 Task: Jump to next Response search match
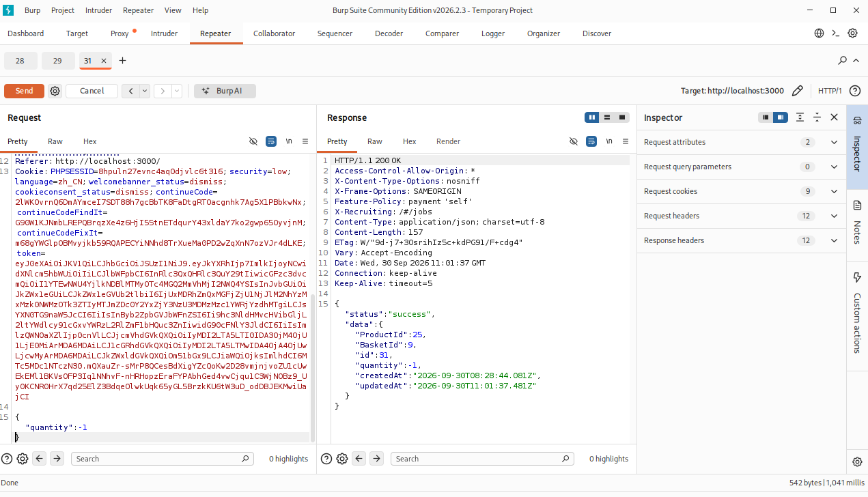[376, 459]
